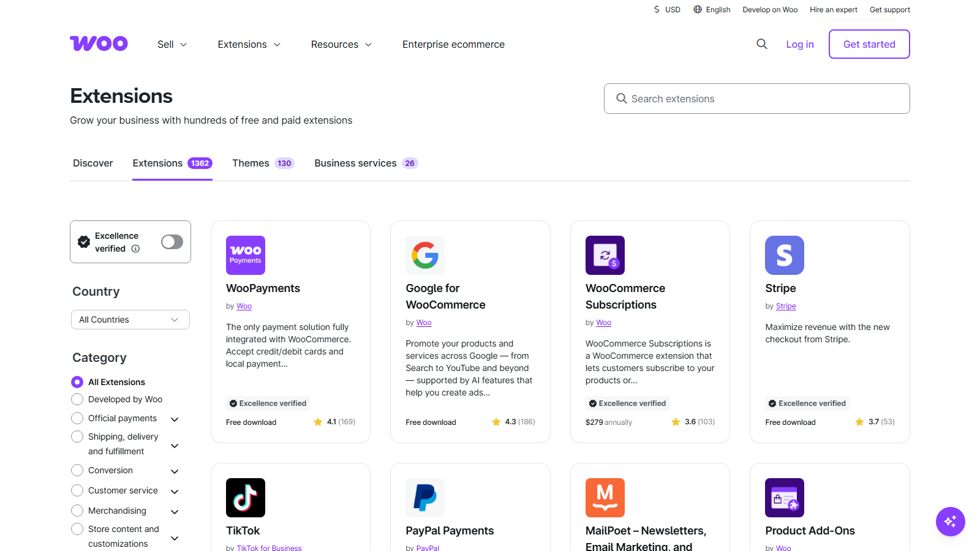Select Store content and customizations radio
Viewport: 980px width, 551px height.
pyautogui.click(x=77, y=529)
